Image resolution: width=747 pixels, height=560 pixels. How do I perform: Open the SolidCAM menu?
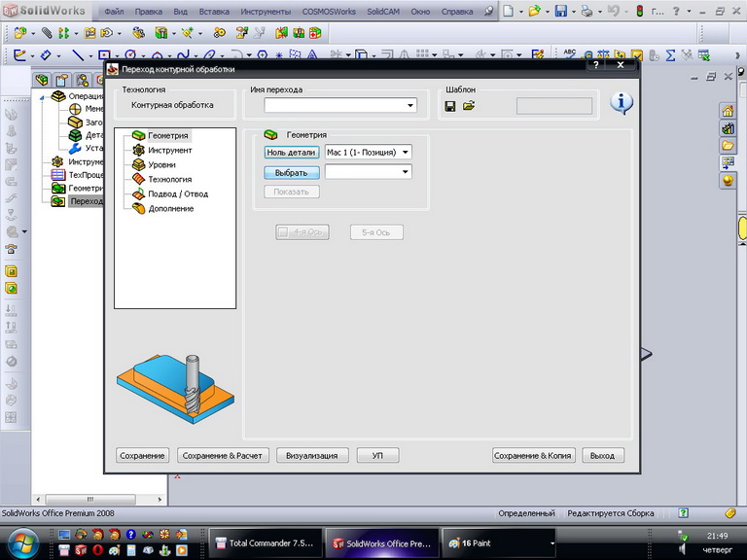pos(383,11)
